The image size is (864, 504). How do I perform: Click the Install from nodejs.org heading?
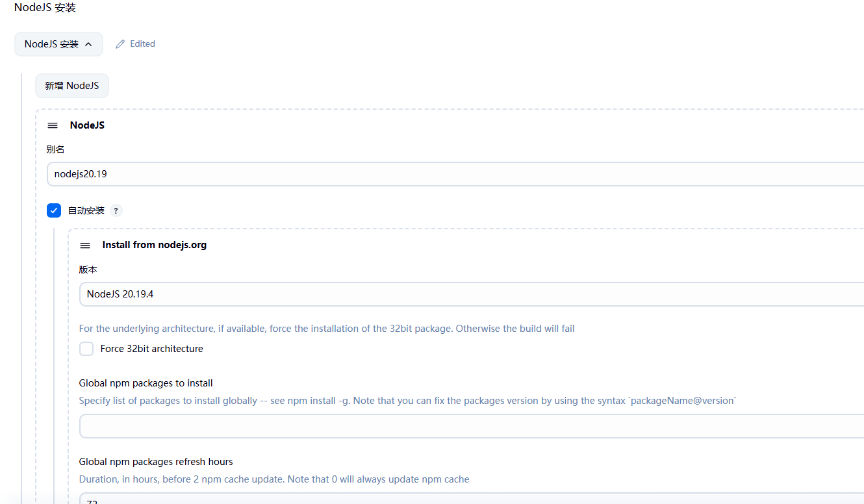coord(155,245)
